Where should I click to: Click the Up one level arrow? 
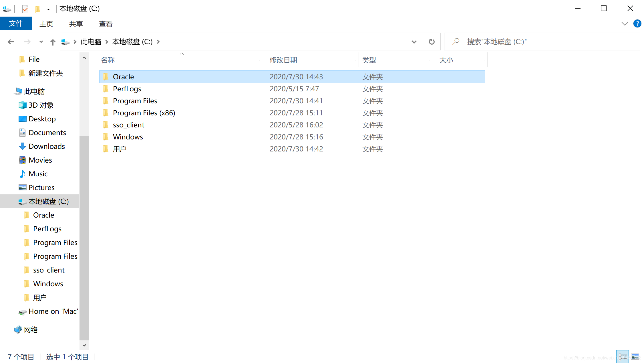pyautogui.click(x=53, y=42)
